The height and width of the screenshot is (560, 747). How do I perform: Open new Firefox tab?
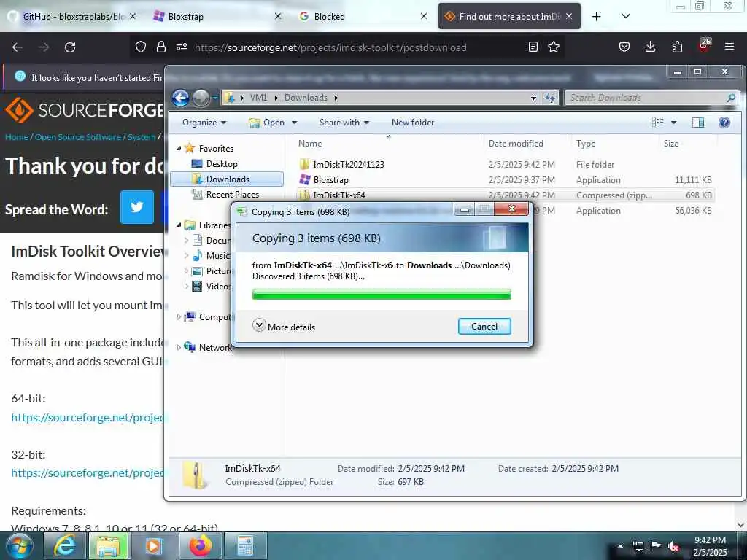(x=596, y=17)
